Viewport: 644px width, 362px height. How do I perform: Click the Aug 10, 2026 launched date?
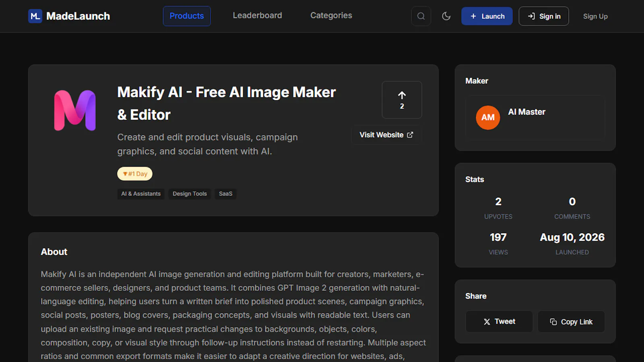[572, 237]
